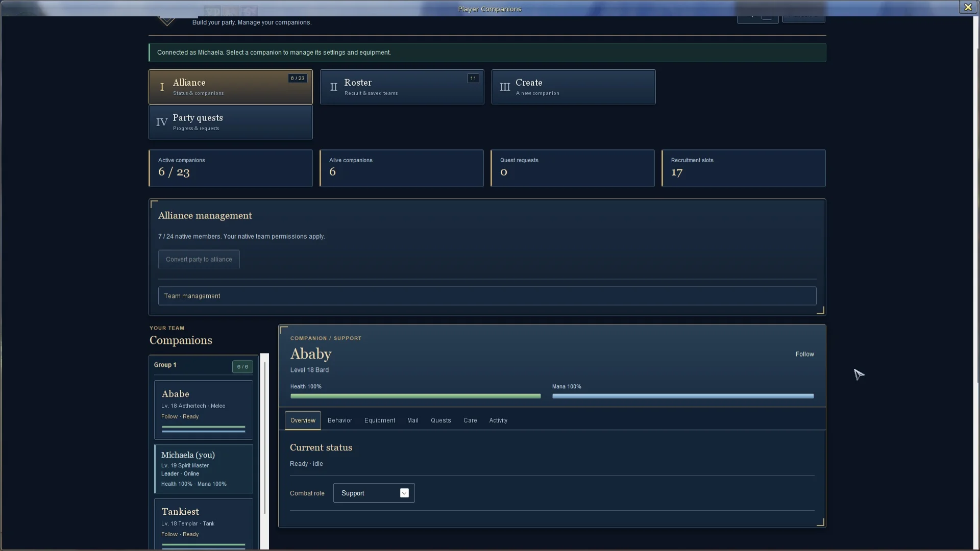Open the Mail tab
This screenshot has width=980, height=551.
[413, 420]
